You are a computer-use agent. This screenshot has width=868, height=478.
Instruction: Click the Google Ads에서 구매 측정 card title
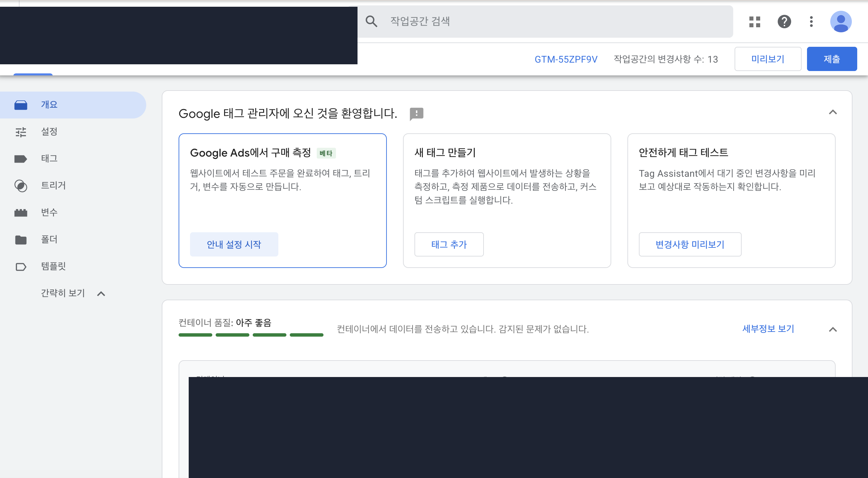pos(250,153)
